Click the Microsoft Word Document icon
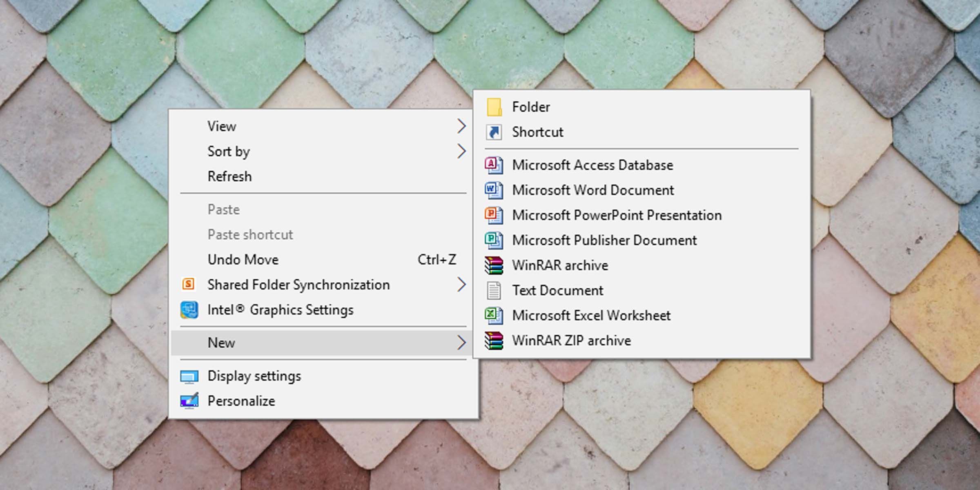980x490 pixels. coord(494,190)
